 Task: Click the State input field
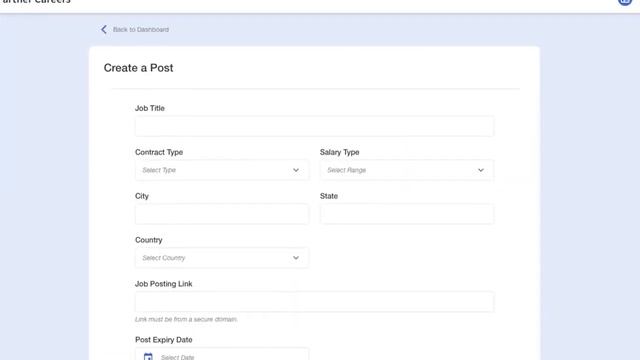407,214
